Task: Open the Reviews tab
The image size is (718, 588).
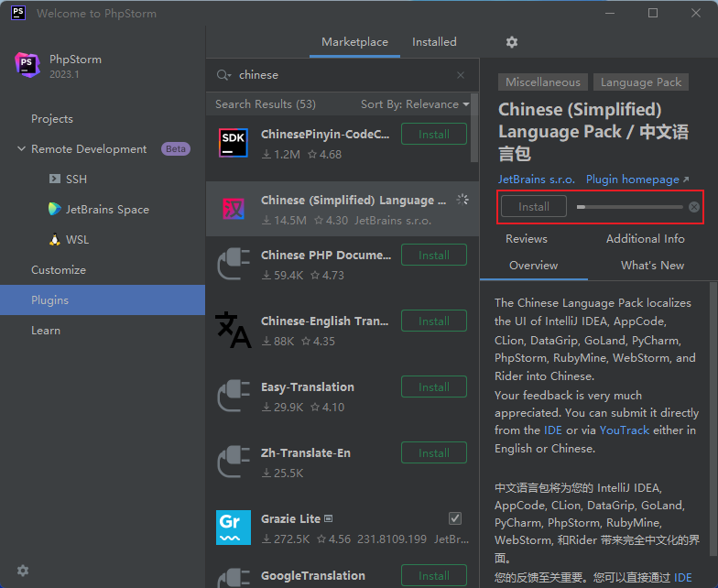Action: pyautogui.click(x=526, y=239)
